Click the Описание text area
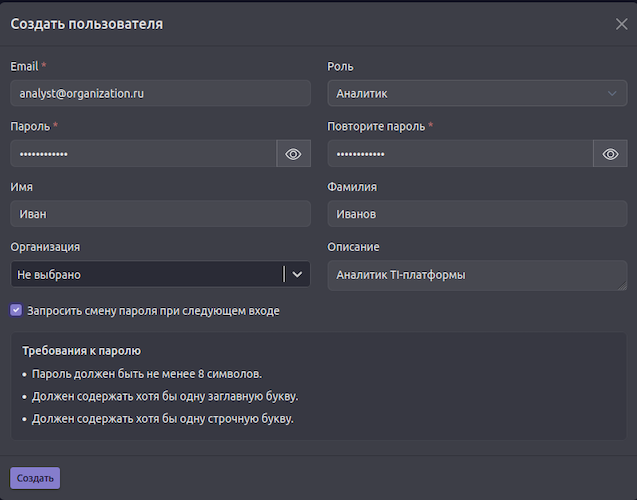 coord(477,275)
